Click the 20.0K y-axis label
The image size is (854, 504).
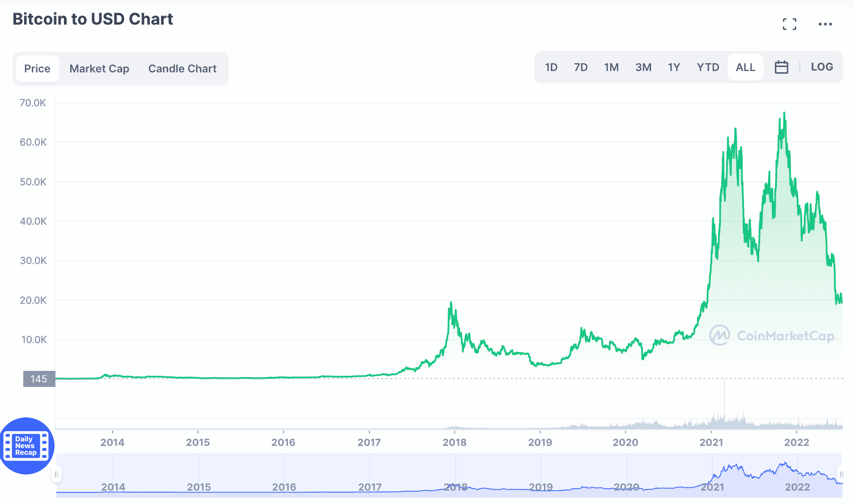coord(33,300)
